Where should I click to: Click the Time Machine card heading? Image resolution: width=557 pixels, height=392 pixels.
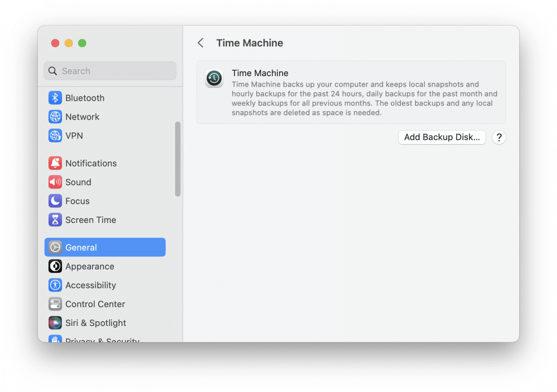click(260, 73)
